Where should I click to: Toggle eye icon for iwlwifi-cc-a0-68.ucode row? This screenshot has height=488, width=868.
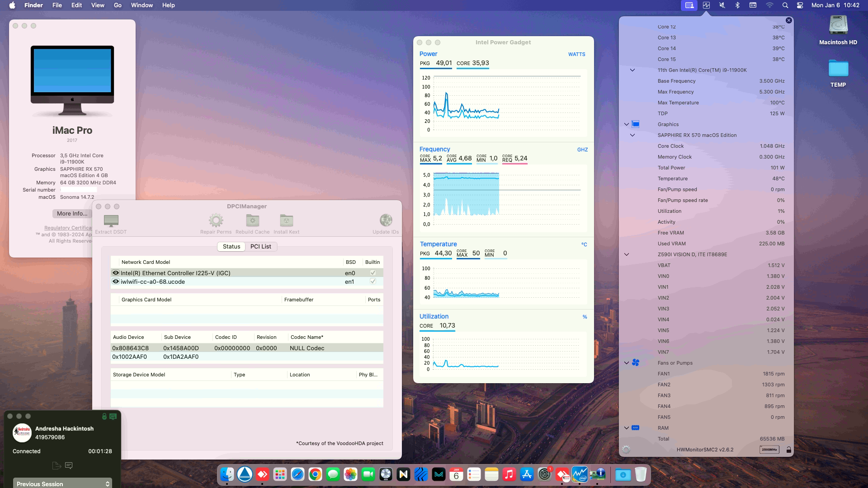point(116,282)
